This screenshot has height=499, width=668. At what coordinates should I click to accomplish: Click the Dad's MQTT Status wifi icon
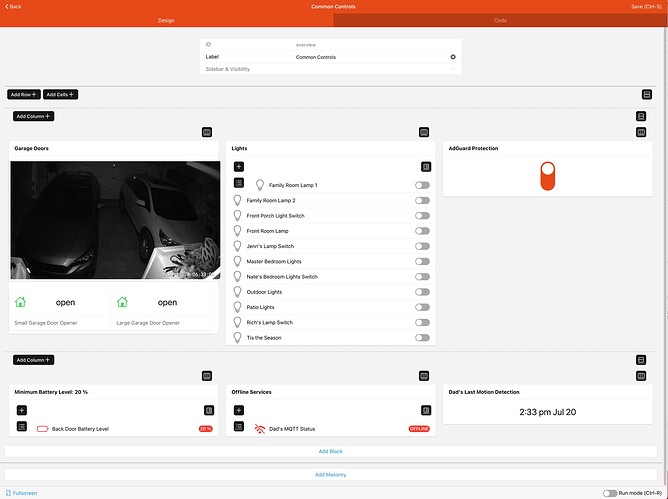tap(260, 428)
